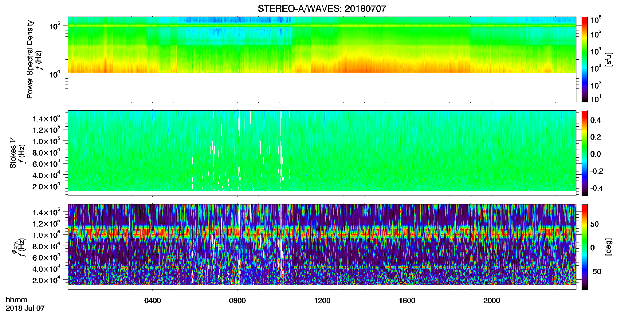Click the [sfu] colorbar unit label
The image size is (644, 332).
click(x=609, y=59)
